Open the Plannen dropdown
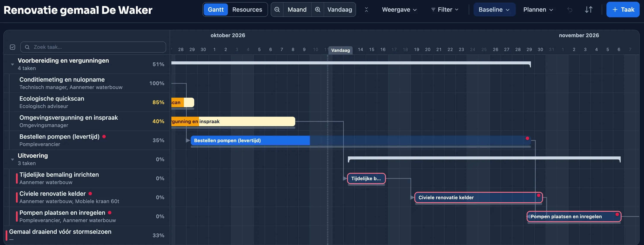This screenshot has height=245, width=644. 538,10
